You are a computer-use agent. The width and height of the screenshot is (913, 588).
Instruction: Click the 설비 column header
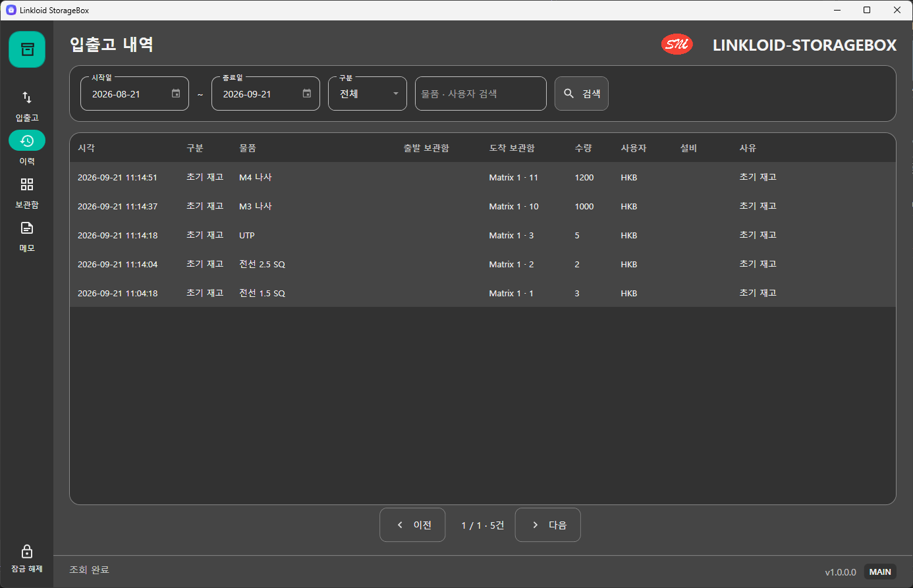688,148
